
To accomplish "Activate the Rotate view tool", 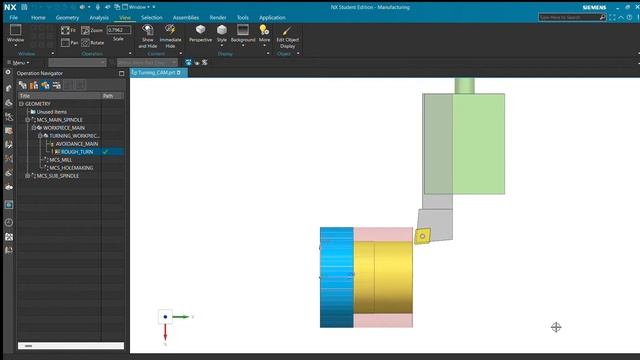I will (x=93, y=42).
